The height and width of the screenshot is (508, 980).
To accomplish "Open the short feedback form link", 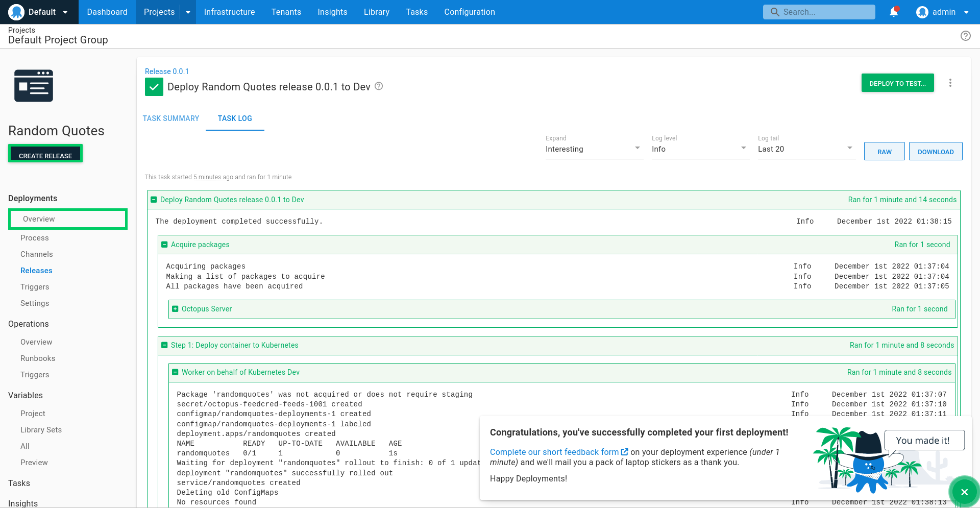I will (558, 452).
